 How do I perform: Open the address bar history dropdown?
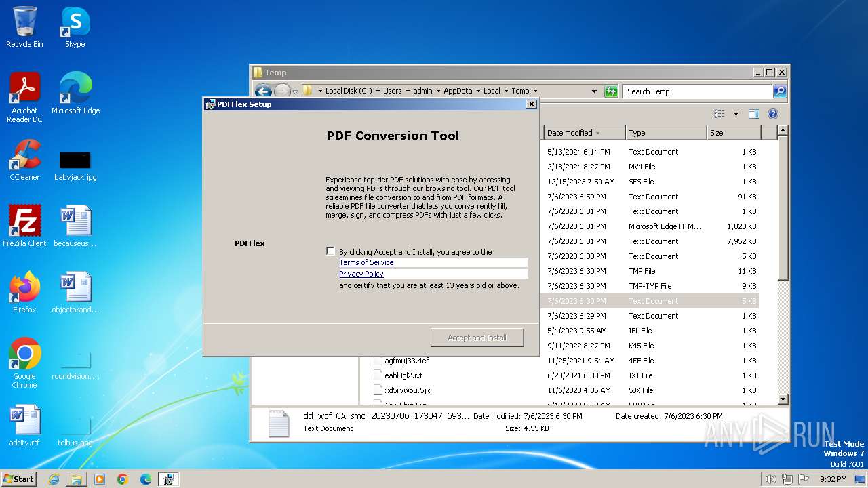pos(595,91)
